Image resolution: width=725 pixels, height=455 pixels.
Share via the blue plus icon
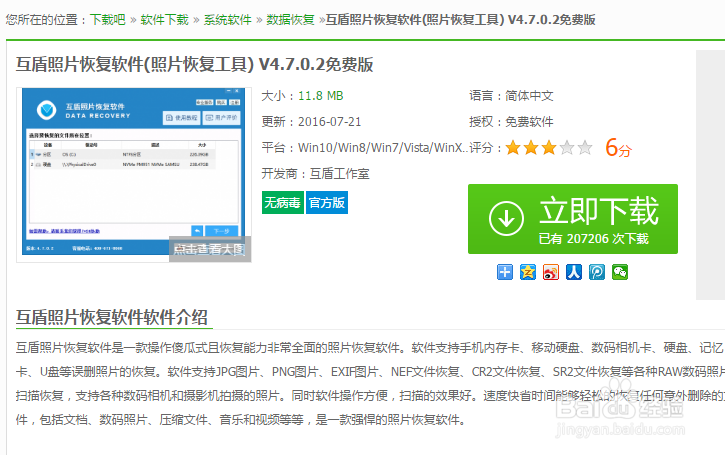[505, 272]
